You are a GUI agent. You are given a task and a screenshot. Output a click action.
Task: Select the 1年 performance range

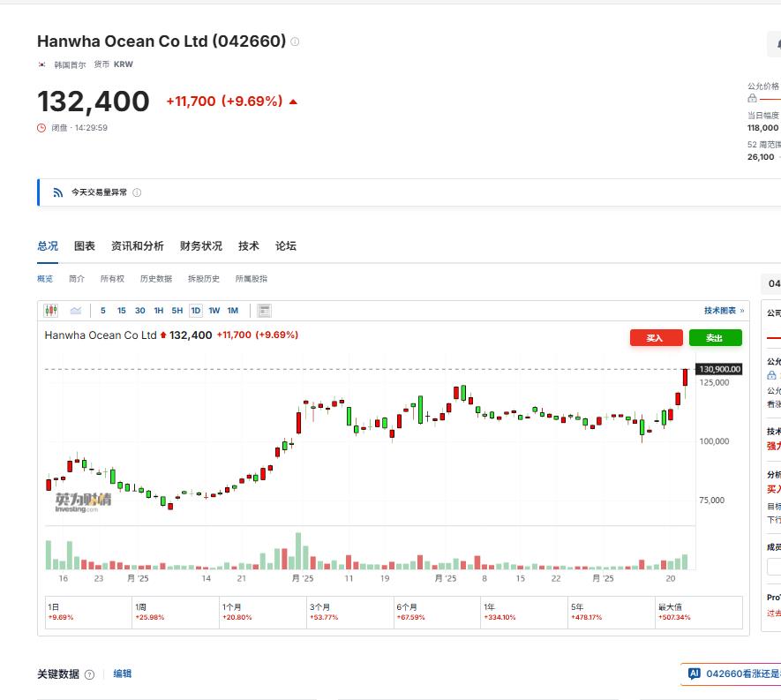pyautogui.click(x=524, y=613)
